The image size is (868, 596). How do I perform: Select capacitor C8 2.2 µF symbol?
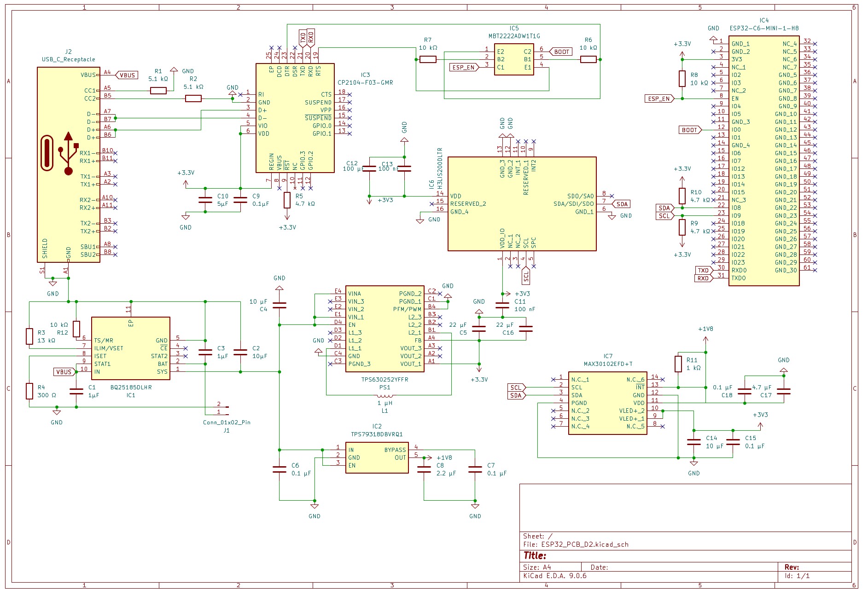pyautogui.click(x=424, y=469)
